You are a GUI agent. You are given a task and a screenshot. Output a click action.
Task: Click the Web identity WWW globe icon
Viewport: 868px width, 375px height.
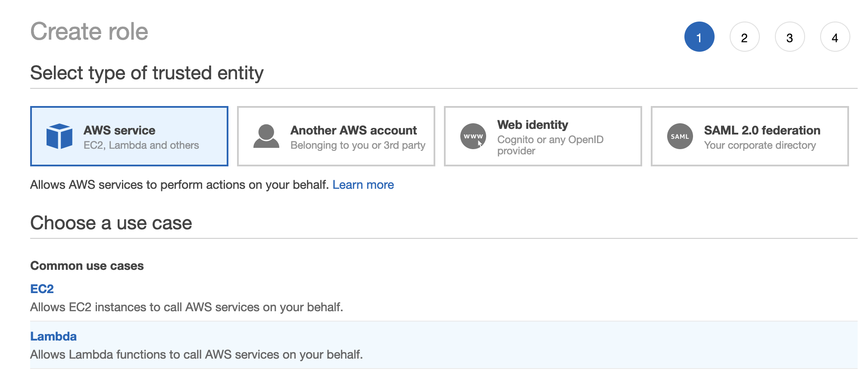coord(473,136)
